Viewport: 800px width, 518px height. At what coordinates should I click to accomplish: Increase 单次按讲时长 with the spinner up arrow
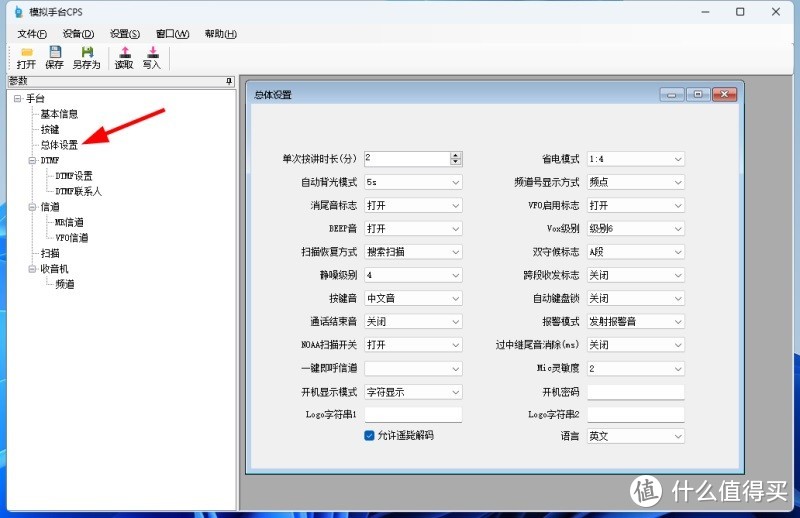456,155
